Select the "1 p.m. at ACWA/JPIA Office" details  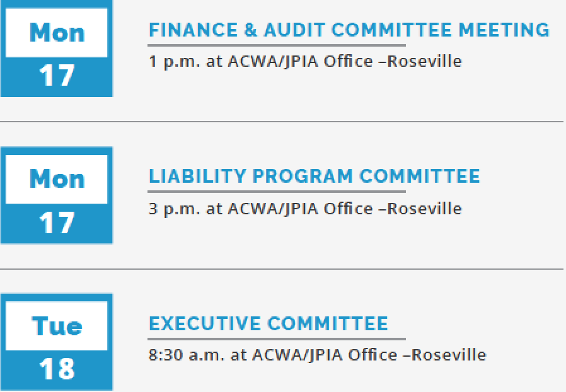305,62
